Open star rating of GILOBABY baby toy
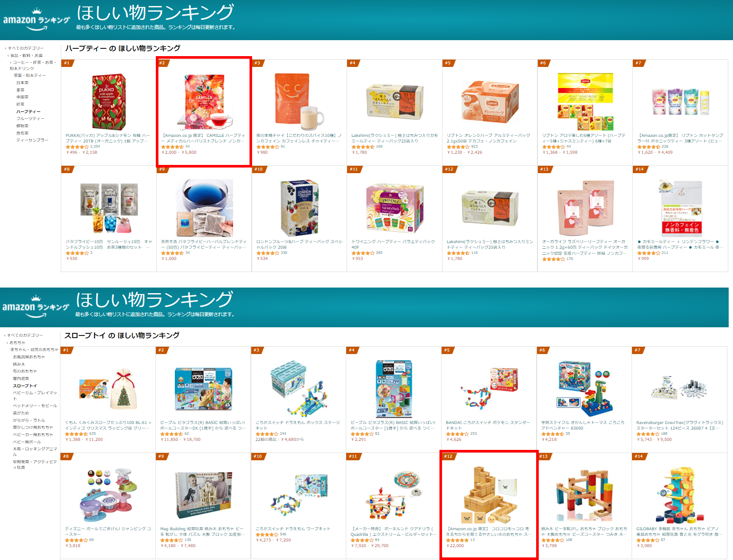733x560 pixels. coord(648,540)
